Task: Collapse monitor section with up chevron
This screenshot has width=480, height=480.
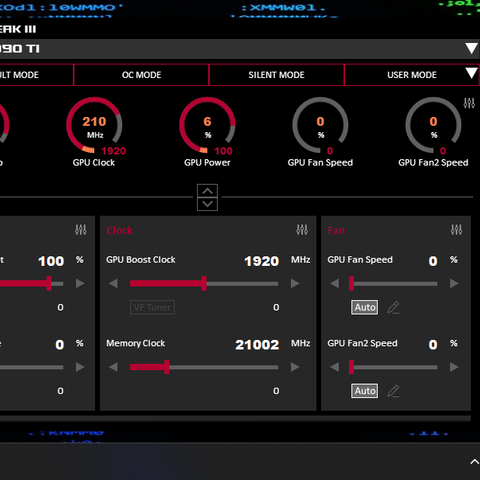Action: tap(207, 191)
